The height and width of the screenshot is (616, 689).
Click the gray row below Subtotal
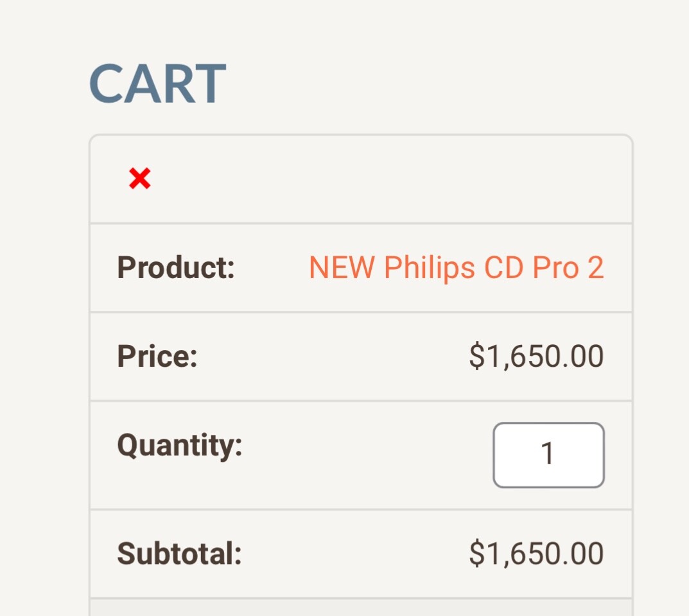pos(361,608)
